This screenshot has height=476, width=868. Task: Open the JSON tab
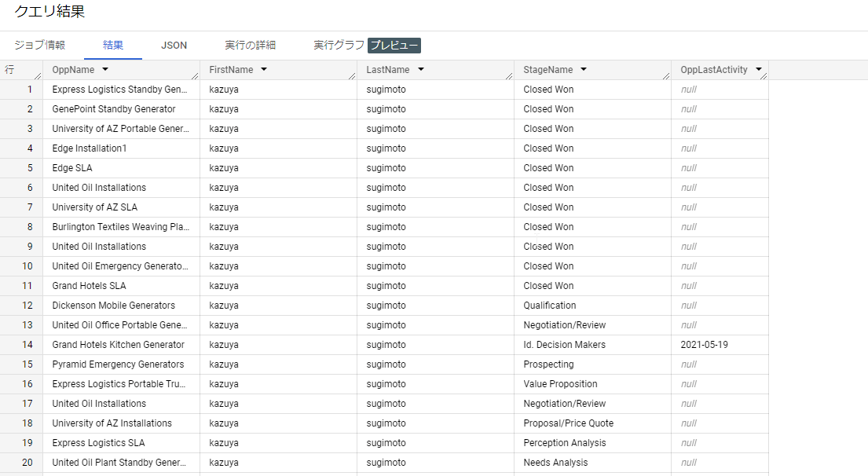[174, 46]
